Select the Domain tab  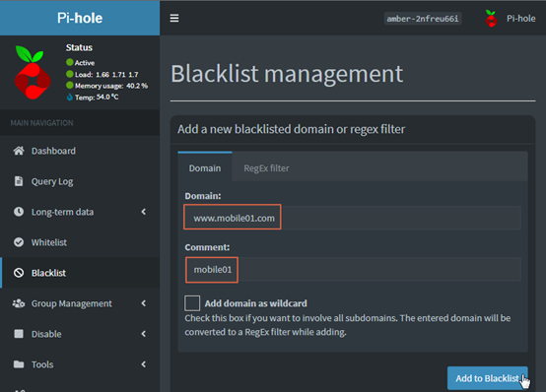pos(205,167)
